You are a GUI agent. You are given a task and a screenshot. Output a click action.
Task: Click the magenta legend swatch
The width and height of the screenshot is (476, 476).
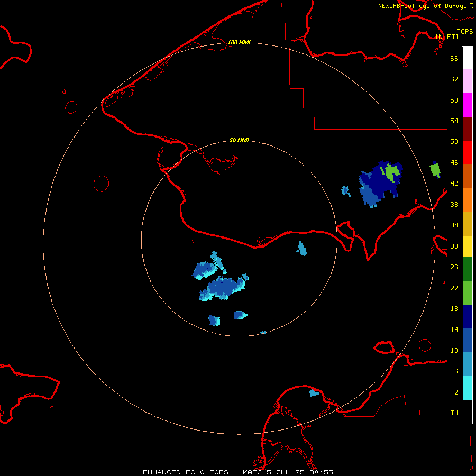coord(467,105)
